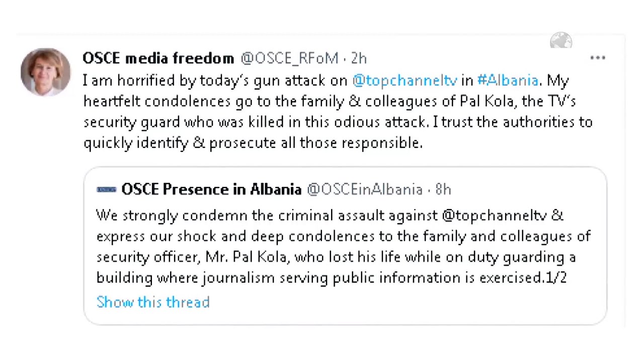Click the OSCE Presence in Albania avatar icon
The height and width of the screenshot is (362, 644).
pos(106,190)
